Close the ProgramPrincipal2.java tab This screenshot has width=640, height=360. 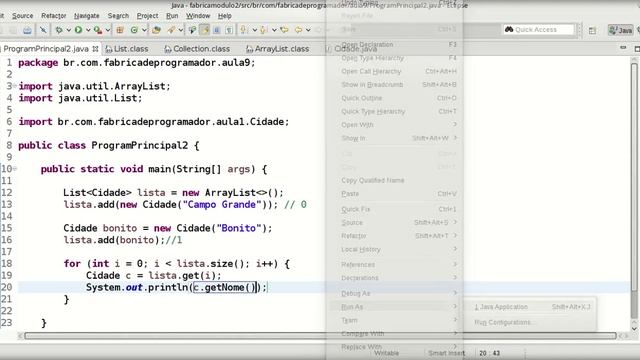tap(96, 49)
